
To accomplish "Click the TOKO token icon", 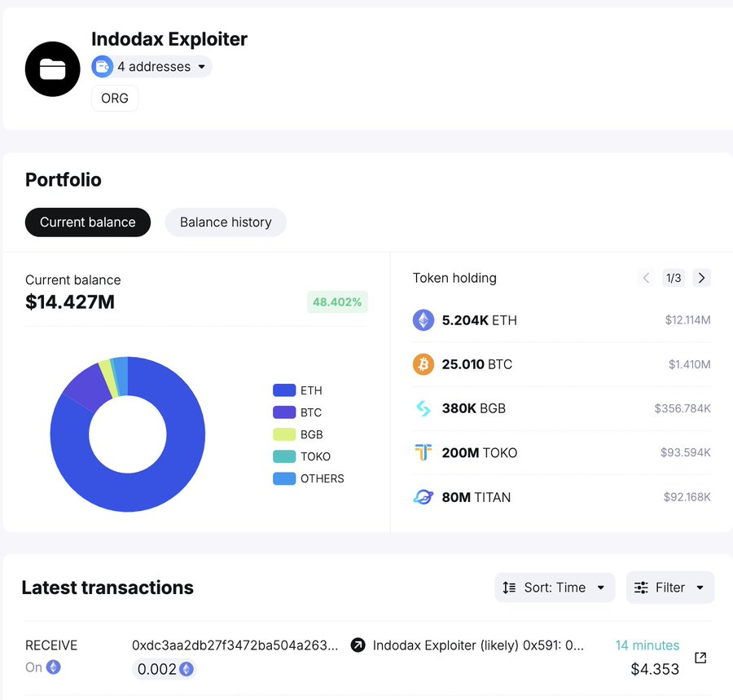I will [424, 452].
